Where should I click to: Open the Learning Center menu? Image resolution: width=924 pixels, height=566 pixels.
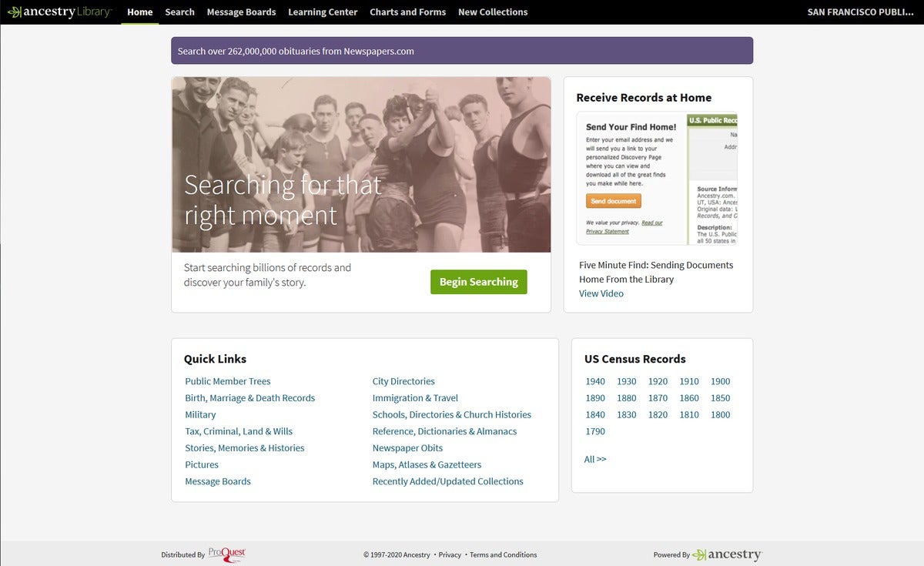323,12
